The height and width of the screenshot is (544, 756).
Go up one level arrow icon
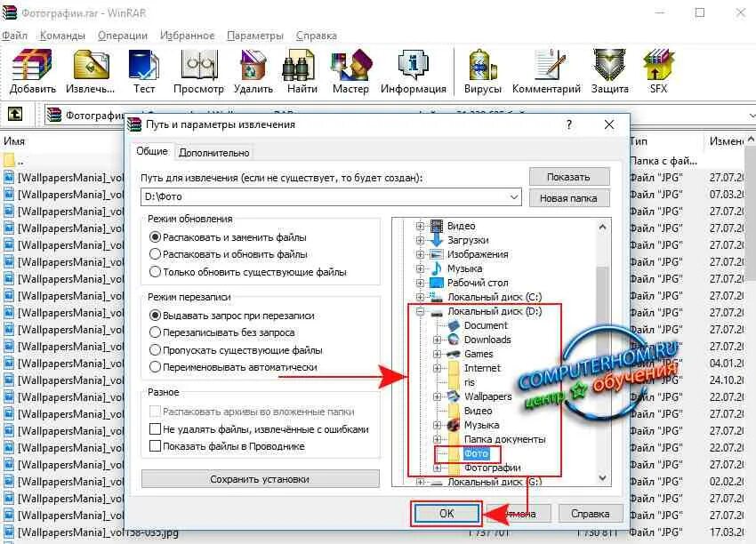(x=15, y=115)
